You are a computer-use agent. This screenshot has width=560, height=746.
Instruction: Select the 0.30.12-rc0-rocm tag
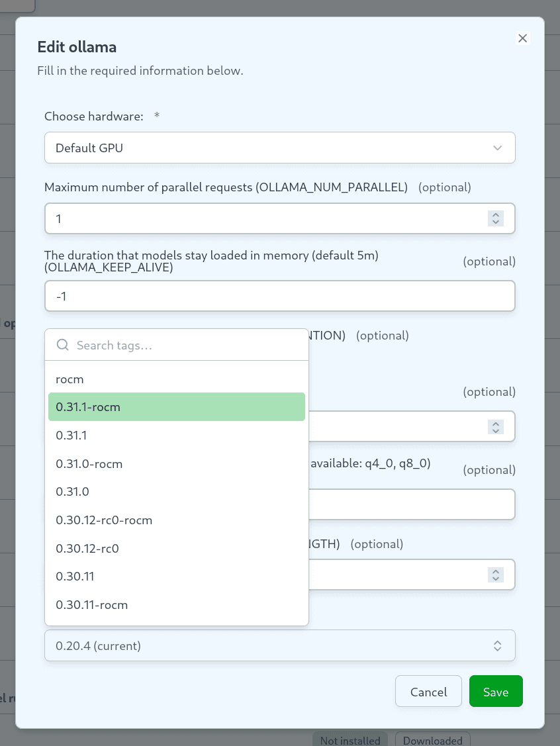(177, 520)
